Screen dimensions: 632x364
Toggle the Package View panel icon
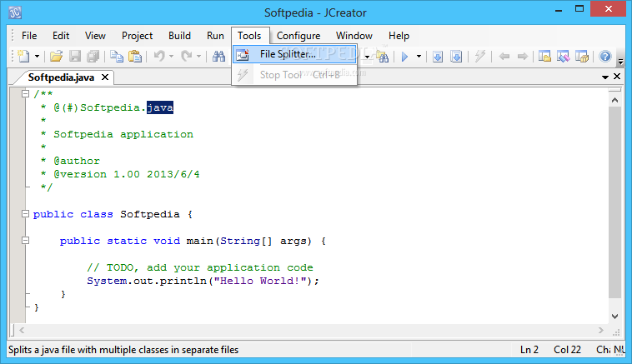(582, 57)
